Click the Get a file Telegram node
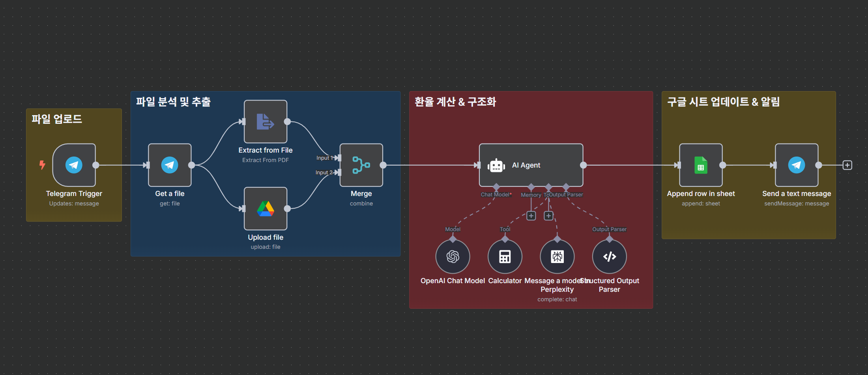868x375 pixels. pos(170,165)
